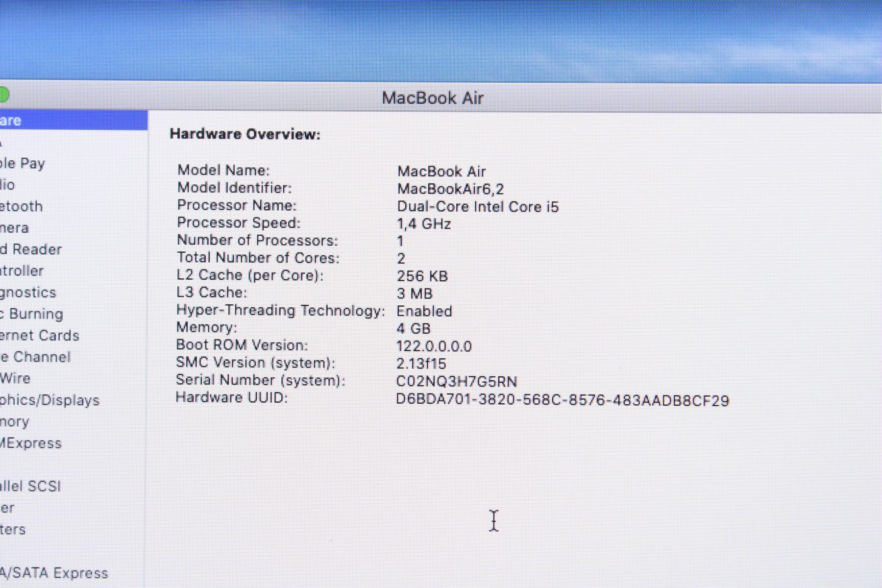Open the Bluetooth section in sidebar

[21, 206]
